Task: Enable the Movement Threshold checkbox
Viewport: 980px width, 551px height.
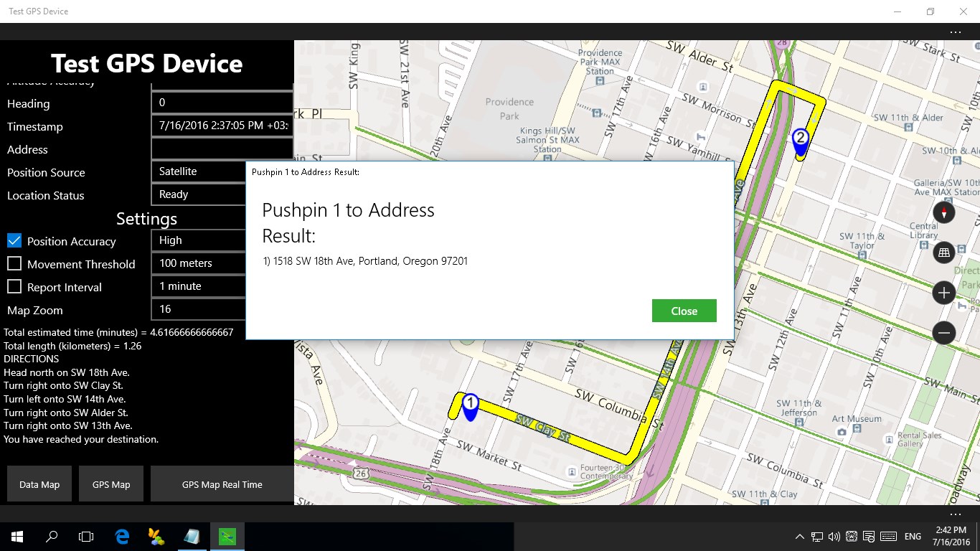Action: 14,264
